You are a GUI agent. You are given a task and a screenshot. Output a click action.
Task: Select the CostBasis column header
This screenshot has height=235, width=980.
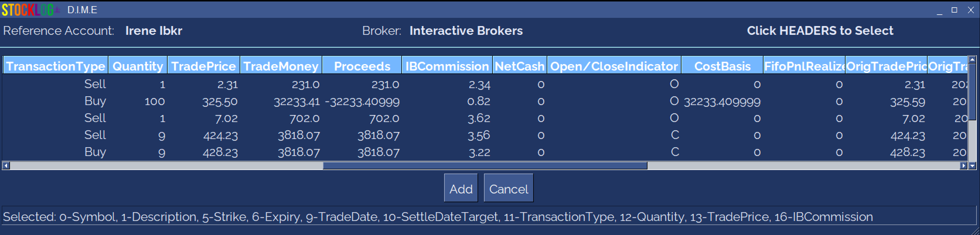point(722,66)
